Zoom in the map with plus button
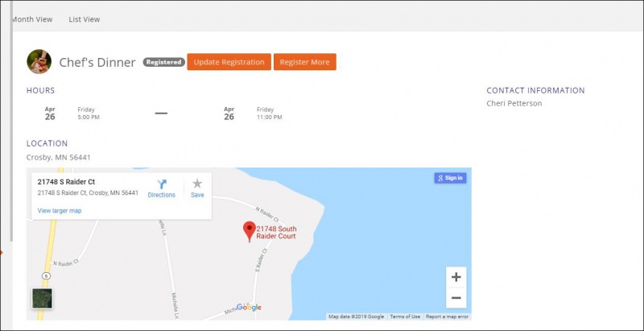The width and height of the screenshot is (644, 331). pos(456,277)
